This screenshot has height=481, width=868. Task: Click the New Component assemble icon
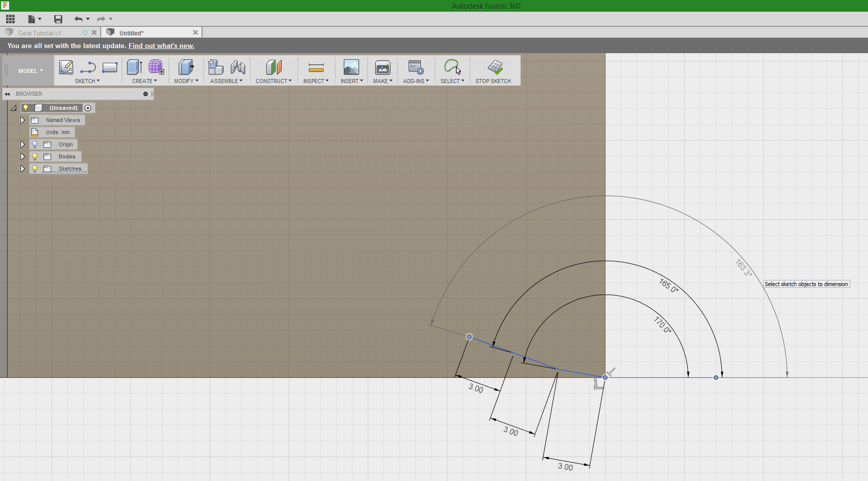pyautogui.click(x=216, y=67)
